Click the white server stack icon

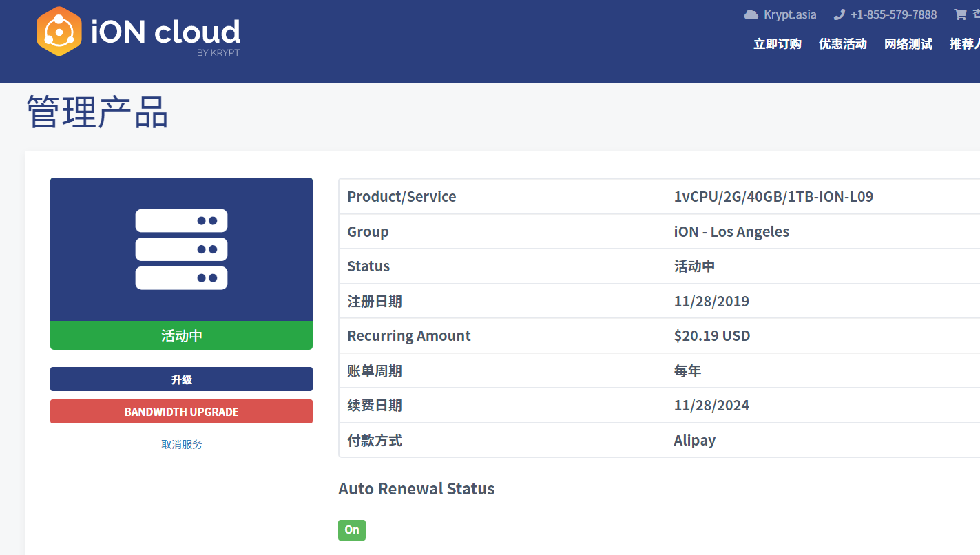181,249
